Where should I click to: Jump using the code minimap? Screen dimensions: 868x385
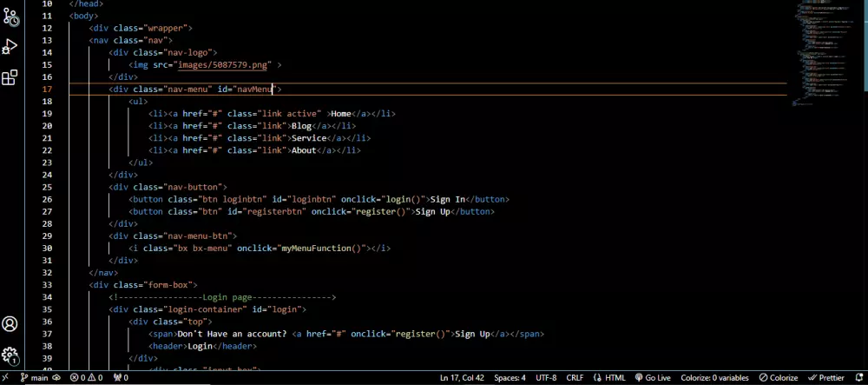(825, 53)
